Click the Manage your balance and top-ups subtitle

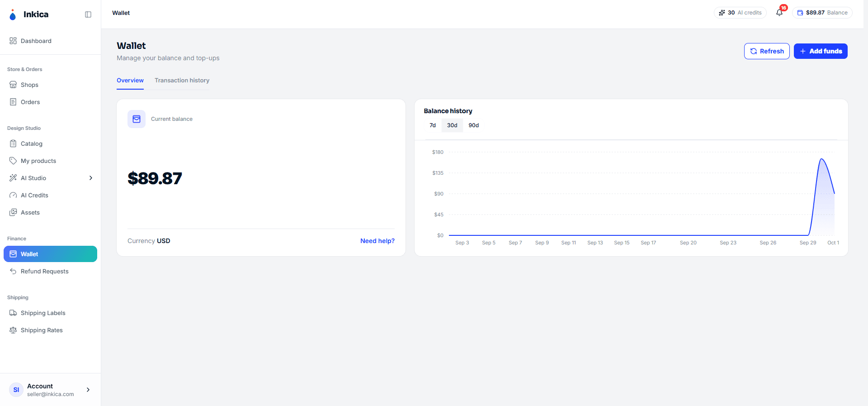pyautogui.click(x=168, y=58)
